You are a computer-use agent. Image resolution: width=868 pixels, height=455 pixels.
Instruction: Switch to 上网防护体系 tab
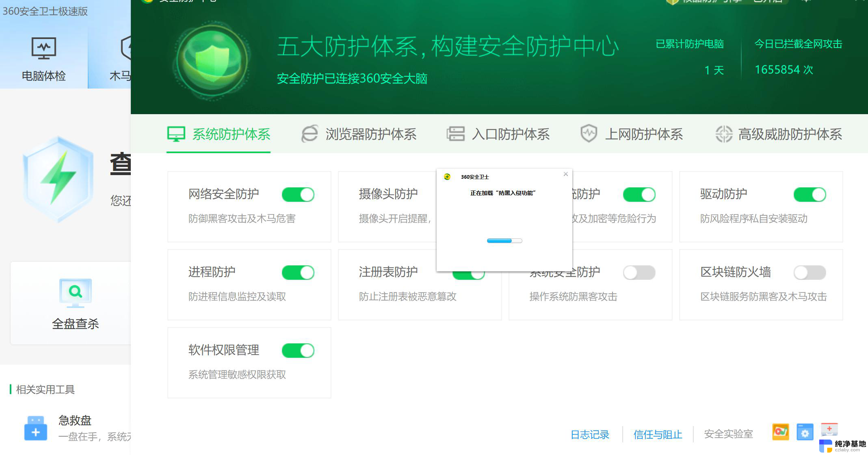pyautogui.click(x=632, y=134)
